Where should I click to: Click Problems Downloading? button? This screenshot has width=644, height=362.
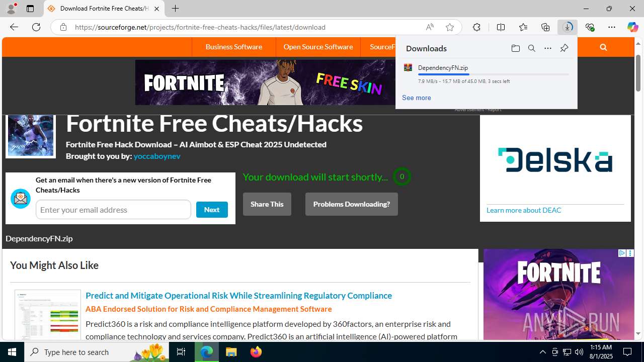351,204
